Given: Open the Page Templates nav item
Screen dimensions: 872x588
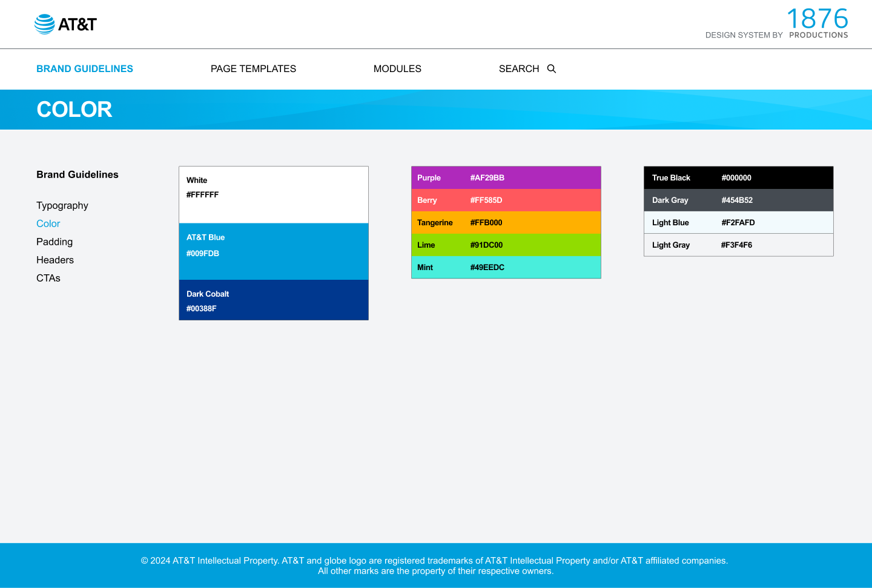Looking at the screenshot, I should (253, 69).
